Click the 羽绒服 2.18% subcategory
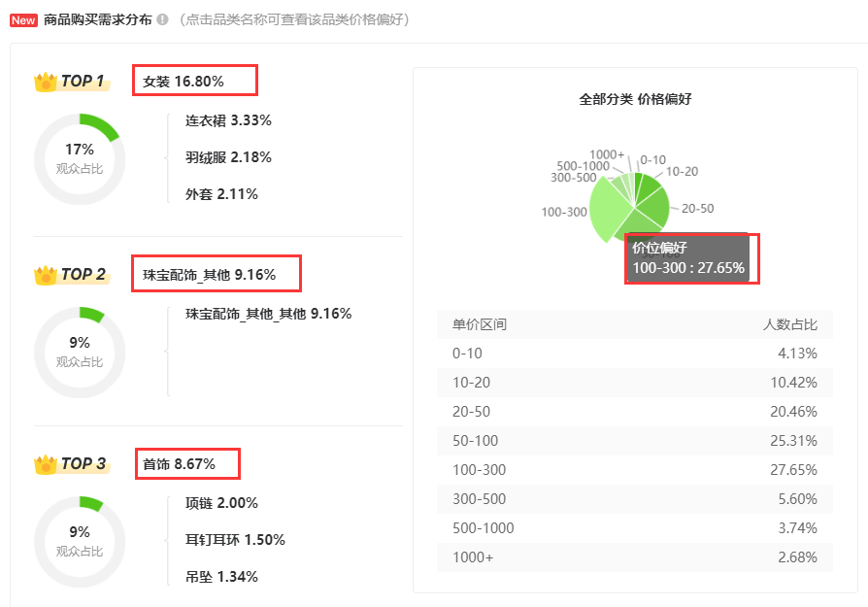This screenshot has width=868, height=607. pyautogui.click(x=228, y=157)
